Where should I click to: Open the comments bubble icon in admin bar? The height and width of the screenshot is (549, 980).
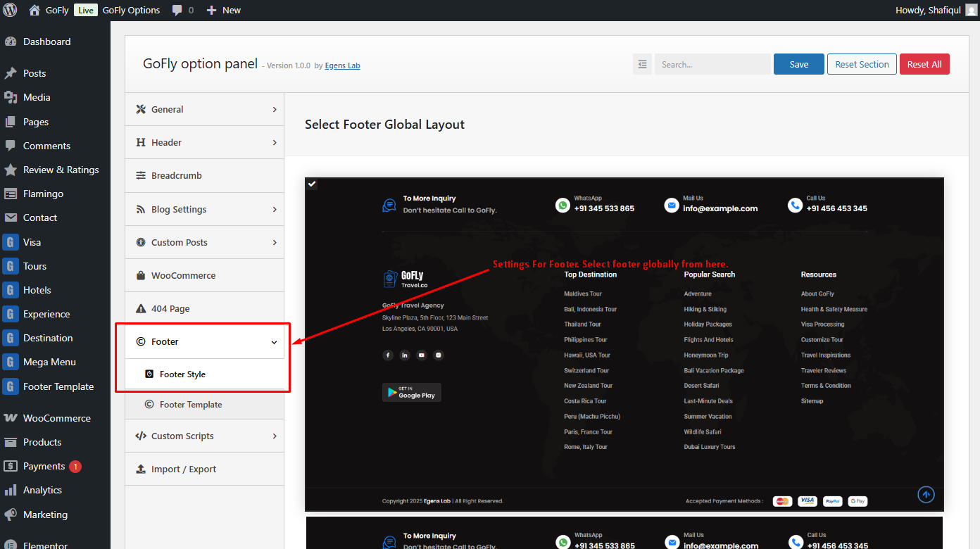(177, 11)
